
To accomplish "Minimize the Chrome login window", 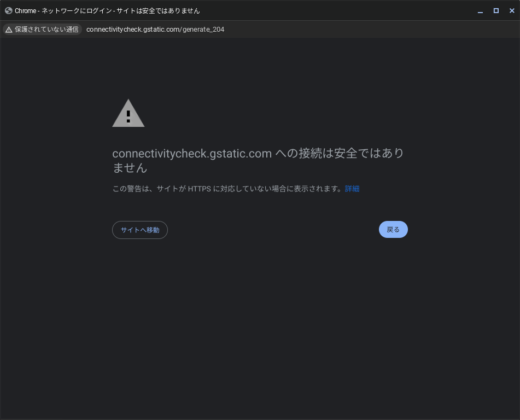I will coord(480,11).
